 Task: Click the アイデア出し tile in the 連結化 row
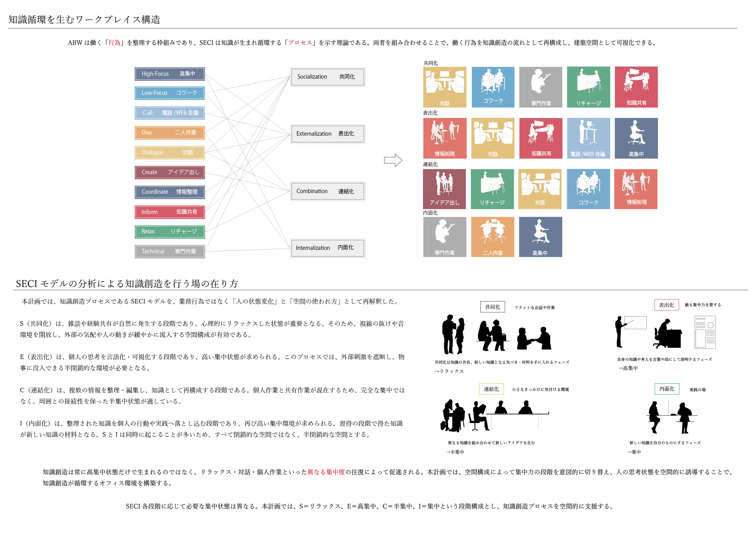coord(444,189)
